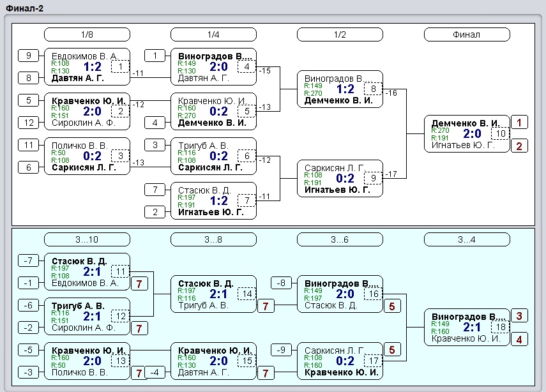Open match 3 Поличко vs Саркисян score 0:2
Screen dimensions: 546x392
[87, 156]
